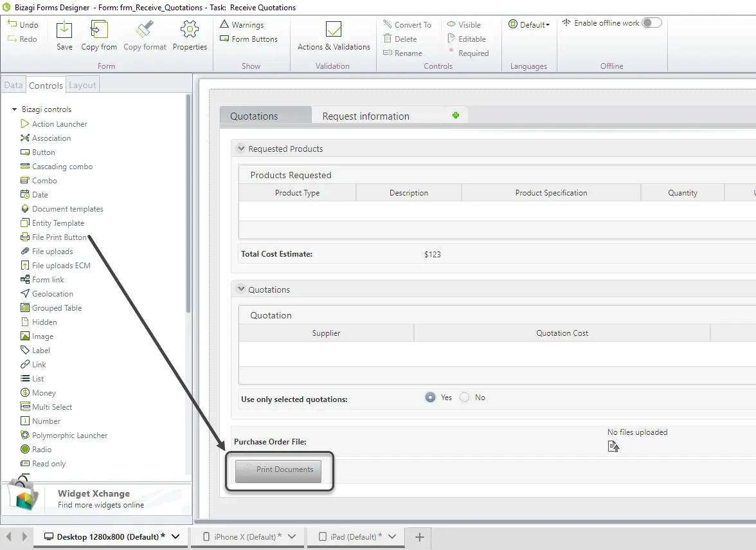
Task: Switch to the Layout tab
Action: (82, 85)
